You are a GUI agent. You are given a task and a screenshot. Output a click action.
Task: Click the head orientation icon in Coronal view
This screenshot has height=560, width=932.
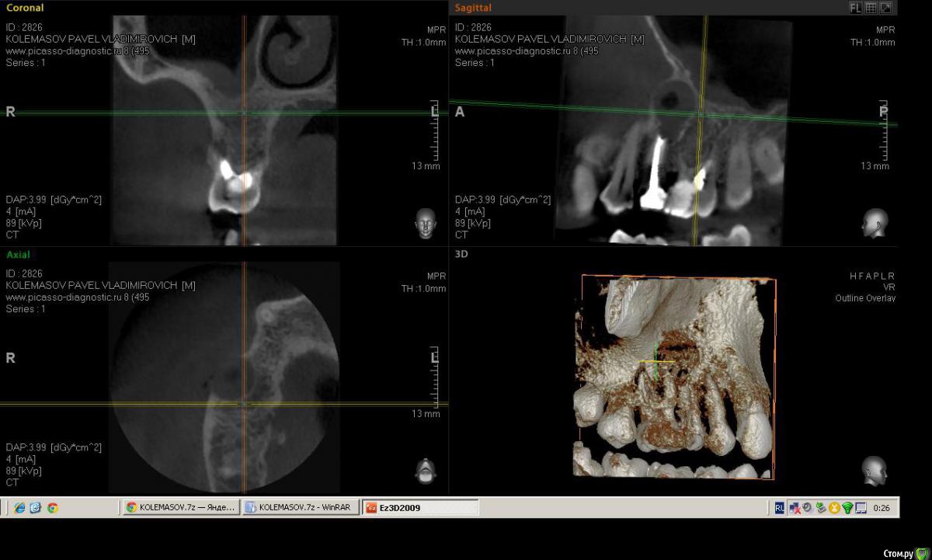pyautogui.click(x=425, y=223)
